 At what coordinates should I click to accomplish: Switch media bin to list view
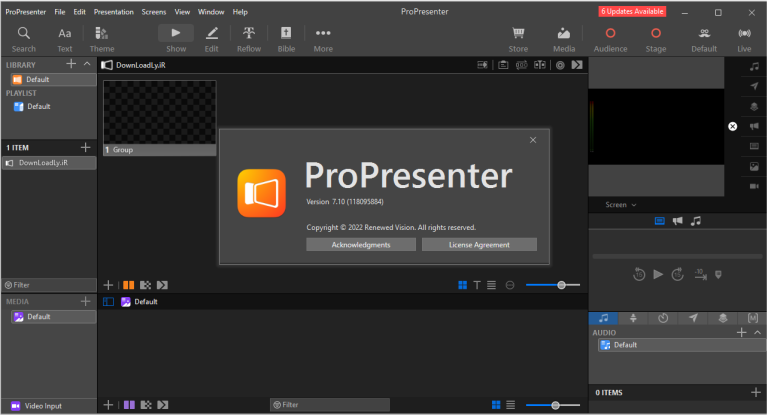(510, 405)
